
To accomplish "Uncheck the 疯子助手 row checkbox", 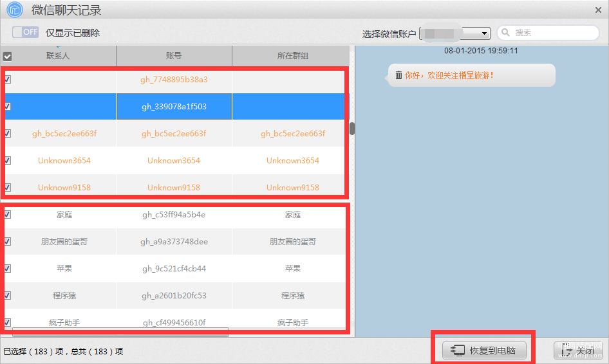I will (x=7, y=322).
